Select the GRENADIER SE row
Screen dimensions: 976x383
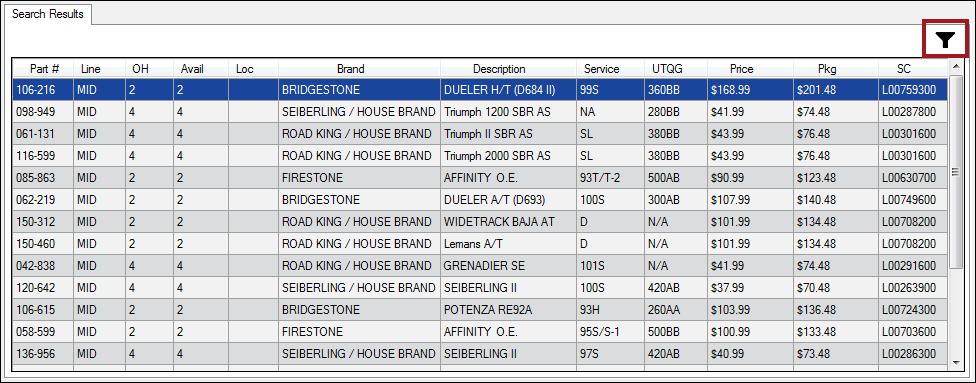tap(480, 266)
